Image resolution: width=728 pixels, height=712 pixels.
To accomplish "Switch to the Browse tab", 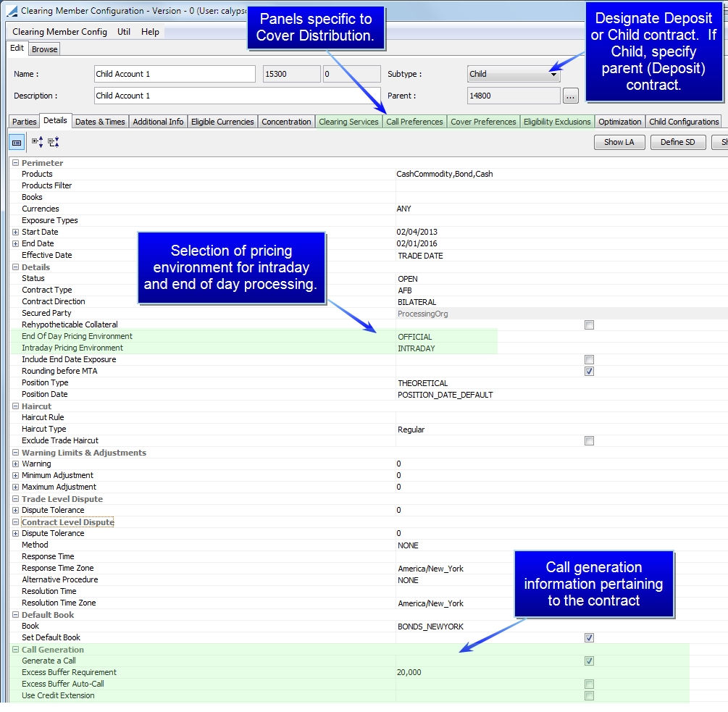I will tap(45, 49).
